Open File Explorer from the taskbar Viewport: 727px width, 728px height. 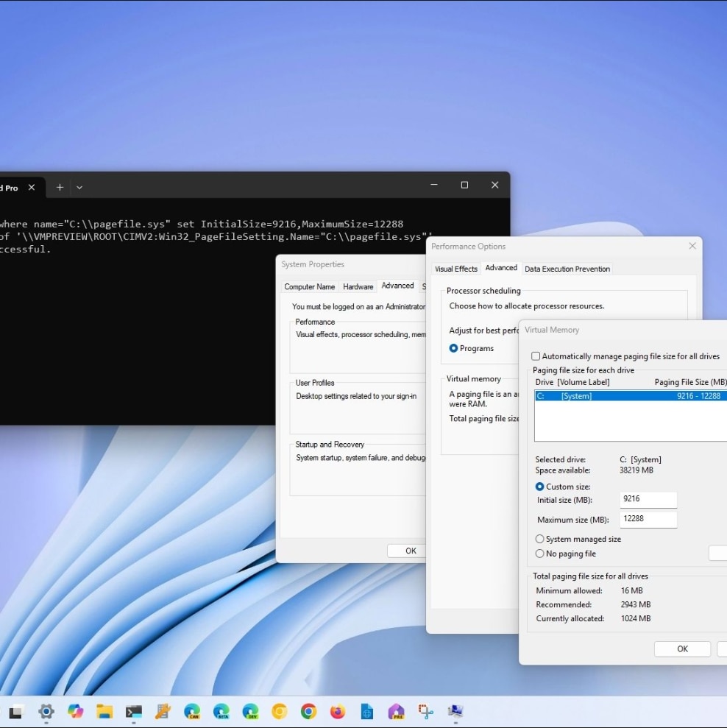click(104, 712)
